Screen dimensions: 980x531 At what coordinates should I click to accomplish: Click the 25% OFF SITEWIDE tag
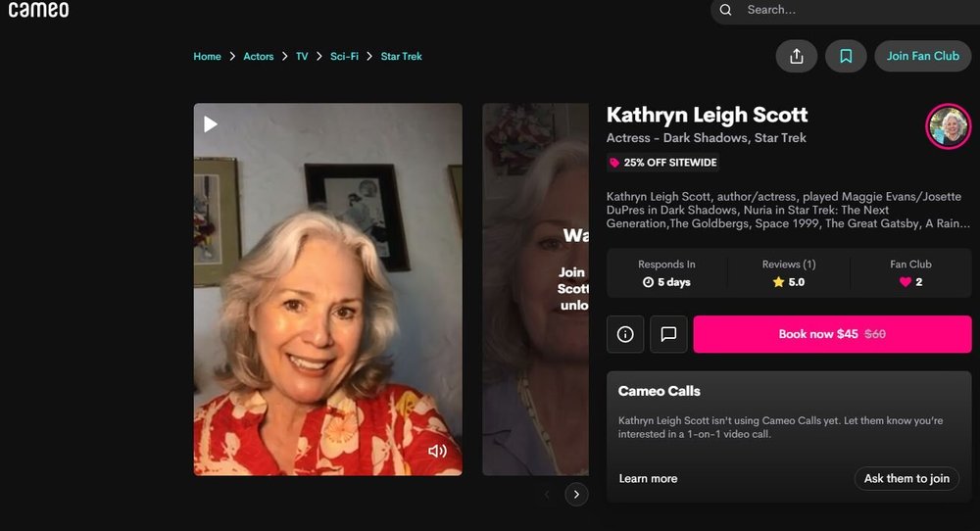[663, 163]
